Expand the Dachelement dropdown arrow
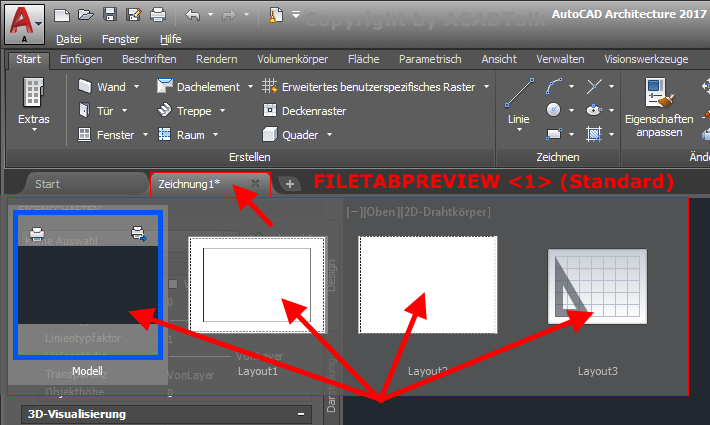The width and height of the screenshot is (710, 425). click(x=250, y=86)
